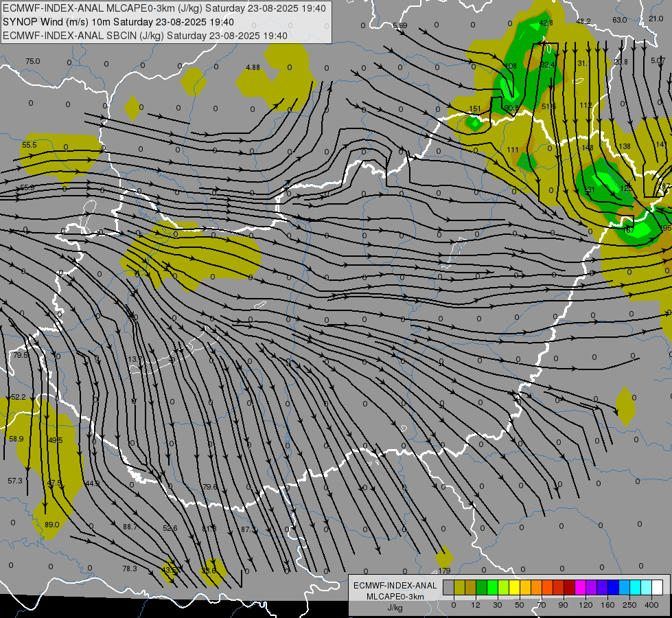Select the map value 79.5
The width and height of the screenshot is (672, 618).
coord(21,355)
